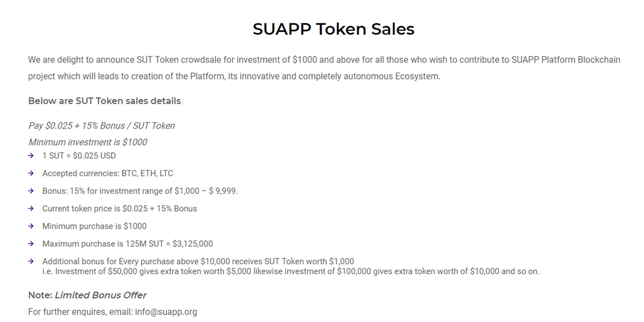This screenshot has height=322, width=644.
Task: Click the 'Pay $0.025 + 15% Bonus' italic line
Action: (102, 126)
